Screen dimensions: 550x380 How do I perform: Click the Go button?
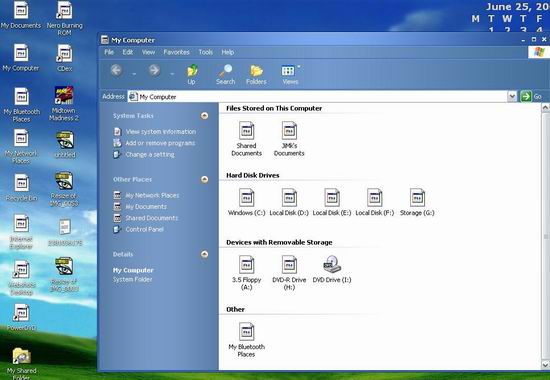[531, 96]
